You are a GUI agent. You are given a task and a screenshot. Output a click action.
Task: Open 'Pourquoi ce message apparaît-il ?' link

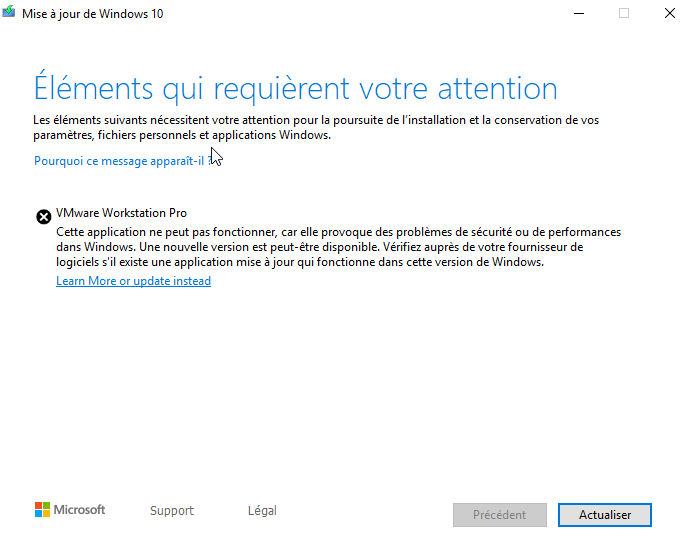[123, 161]
